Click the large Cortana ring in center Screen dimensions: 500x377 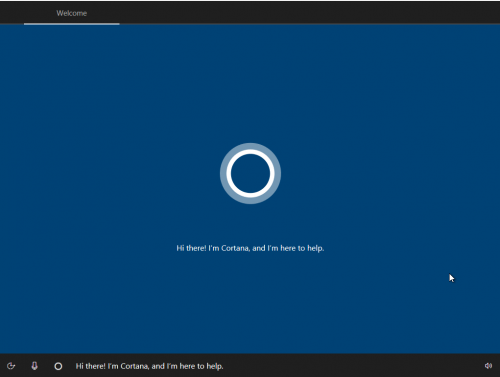(250, 173)
